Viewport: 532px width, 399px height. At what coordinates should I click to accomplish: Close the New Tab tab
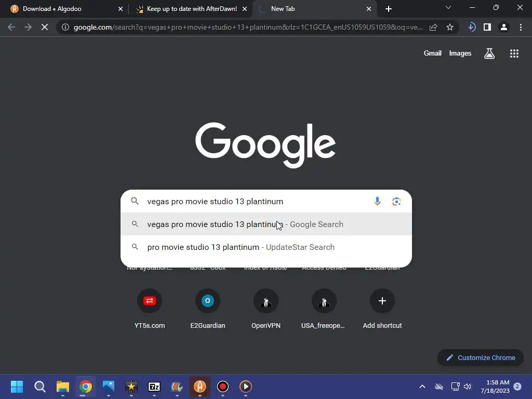point(369,9)
